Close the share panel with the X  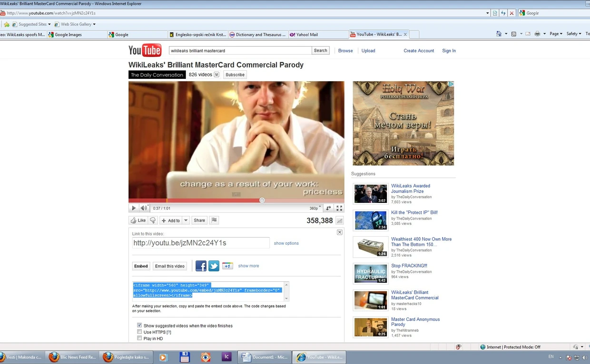pos(339,232)
